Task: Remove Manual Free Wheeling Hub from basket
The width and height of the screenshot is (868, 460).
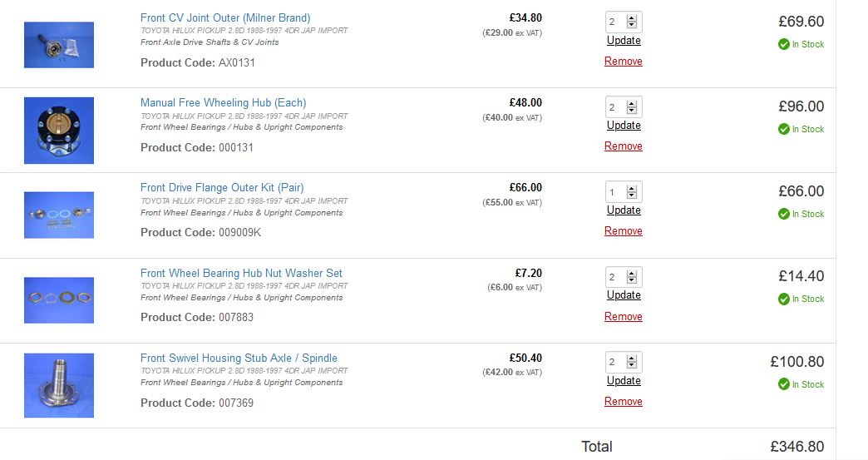Action: (624, 146)
